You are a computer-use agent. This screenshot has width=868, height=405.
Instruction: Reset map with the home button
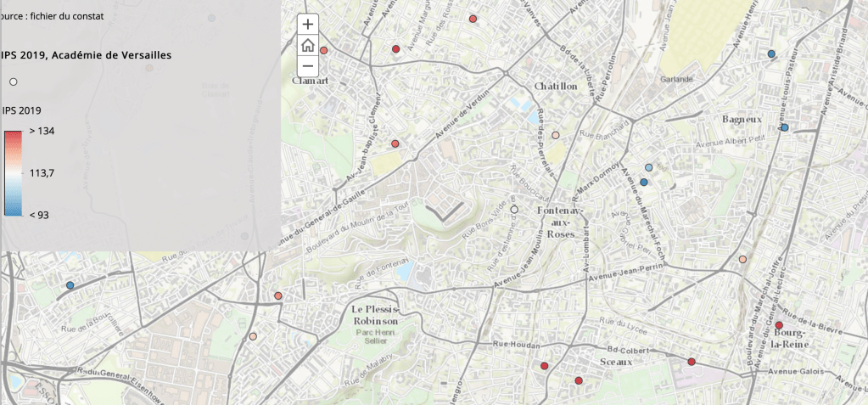click(x=307, y=45)
